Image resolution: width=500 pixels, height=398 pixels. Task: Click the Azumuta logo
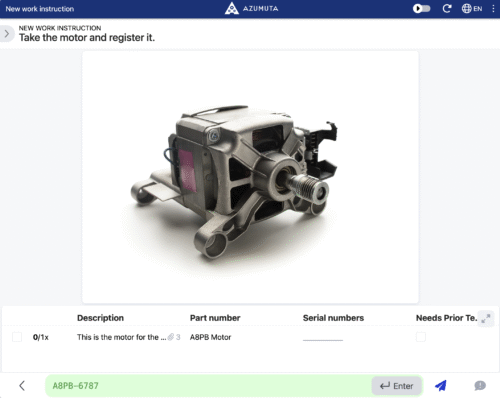tap(252, 9)
